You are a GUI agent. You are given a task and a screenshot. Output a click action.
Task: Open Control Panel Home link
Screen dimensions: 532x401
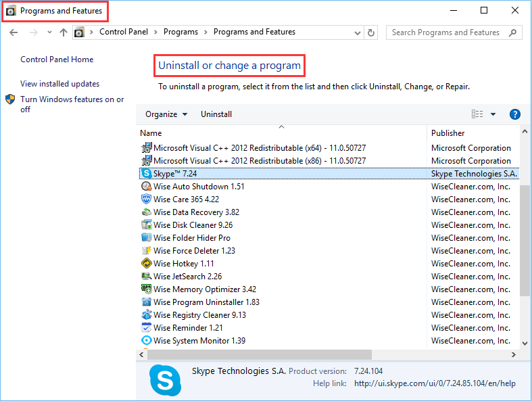[57, 60]
